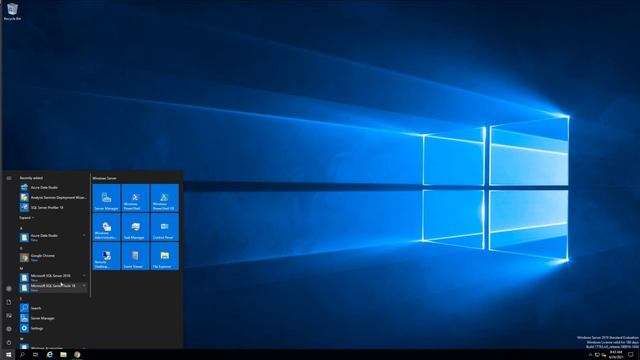This screenshot has width=640, height=360.
Task: Launch Google Chrome from the taskbar
Action: tap(77, 355)
